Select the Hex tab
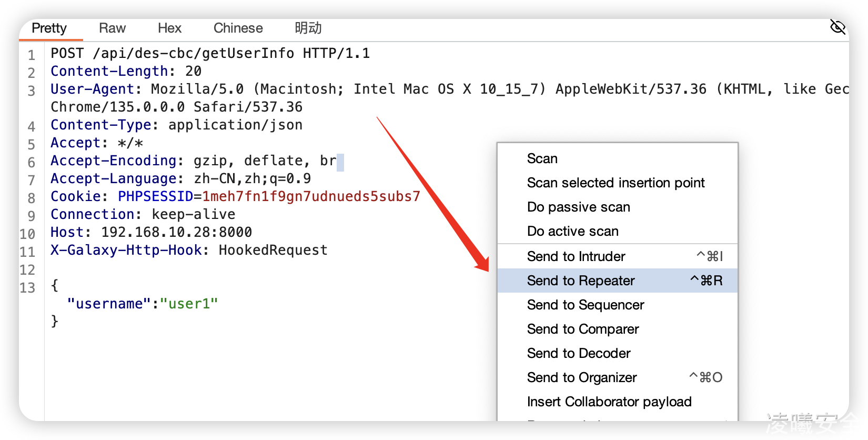This screenshot has height=440, width=868. pos(169,28)
